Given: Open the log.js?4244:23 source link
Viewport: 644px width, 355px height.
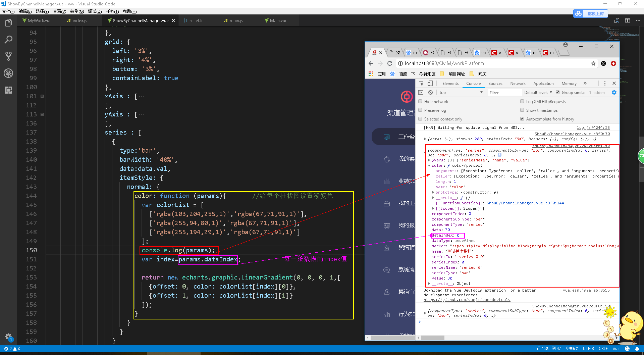Looking at the screenshot, I should [x=593, y=128].
